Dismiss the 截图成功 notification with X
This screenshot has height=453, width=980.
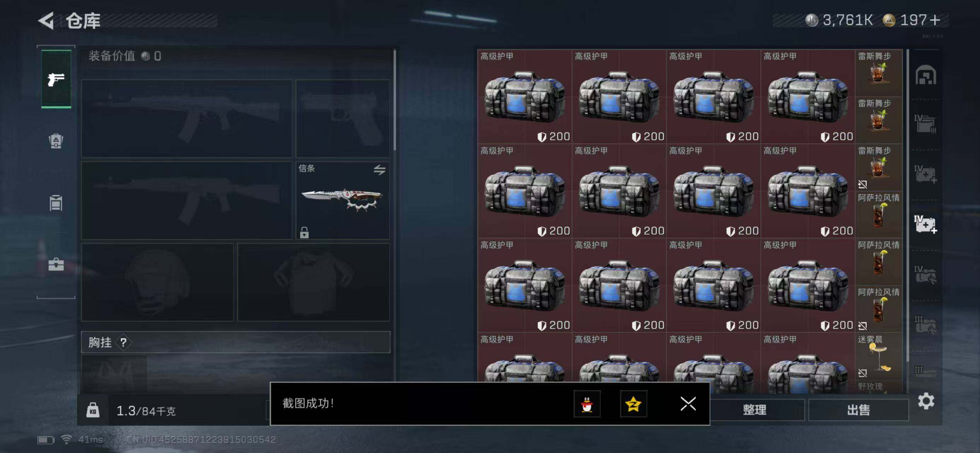(688, 403)
